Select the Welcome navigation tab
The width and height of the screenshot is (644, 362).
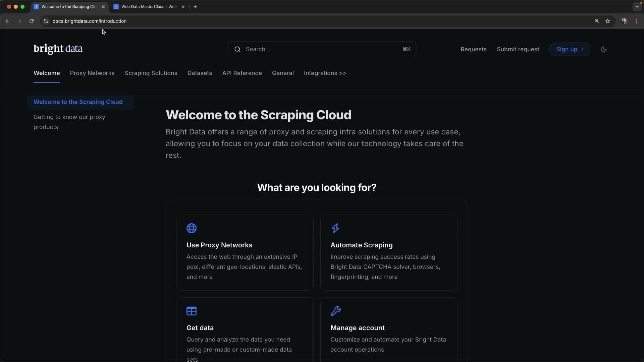[47, 73]
